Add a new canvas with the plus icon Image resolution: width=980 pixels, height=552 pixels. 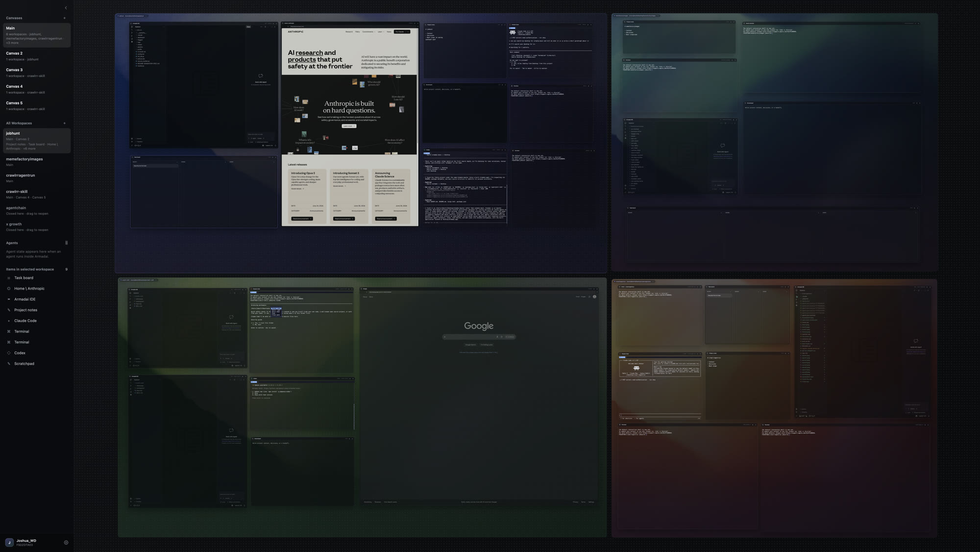coord(64,18)
